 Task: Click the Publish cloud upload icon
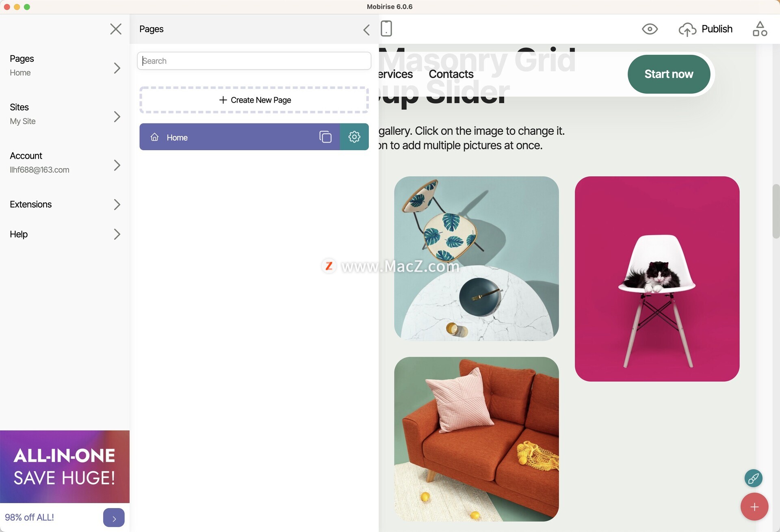[x=687, y=29]
